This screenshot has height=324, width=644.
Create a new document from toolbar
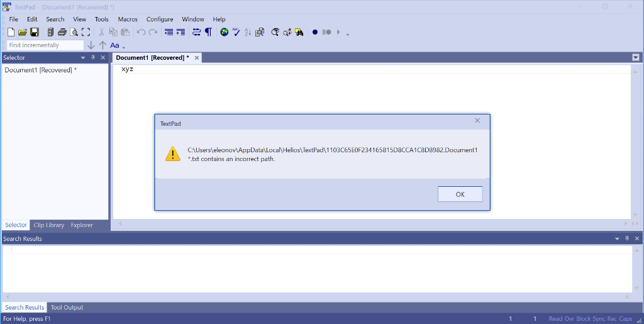(11, 32)
